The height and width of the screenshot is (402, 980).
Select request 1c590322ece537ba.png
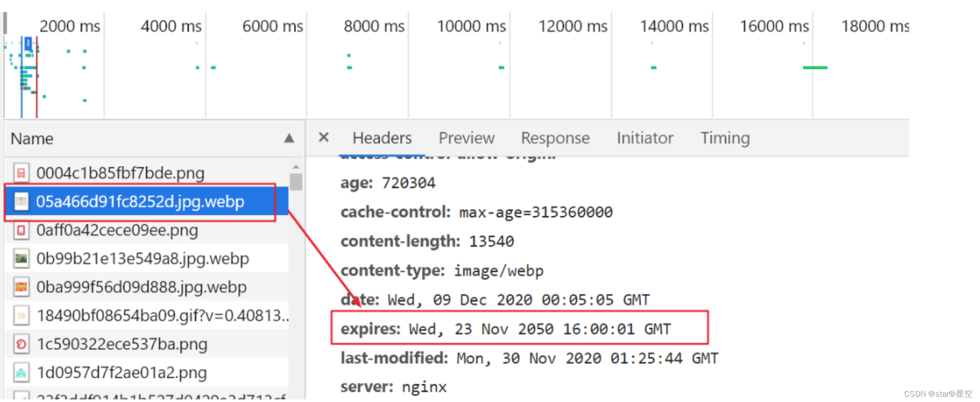147,344
